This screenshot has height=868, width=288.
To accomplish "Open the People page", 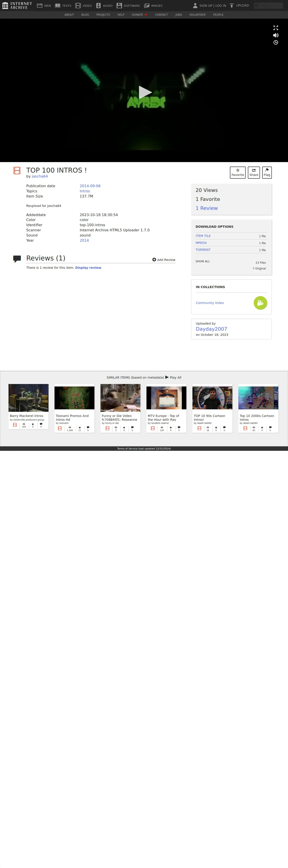I will 218,15.
